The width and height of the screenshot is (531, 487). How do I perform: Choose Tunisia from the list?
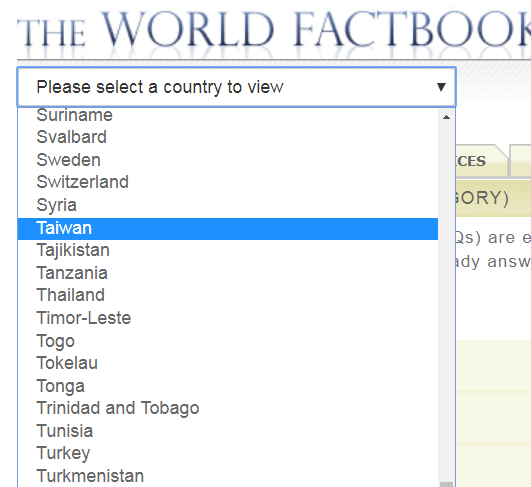228,431
